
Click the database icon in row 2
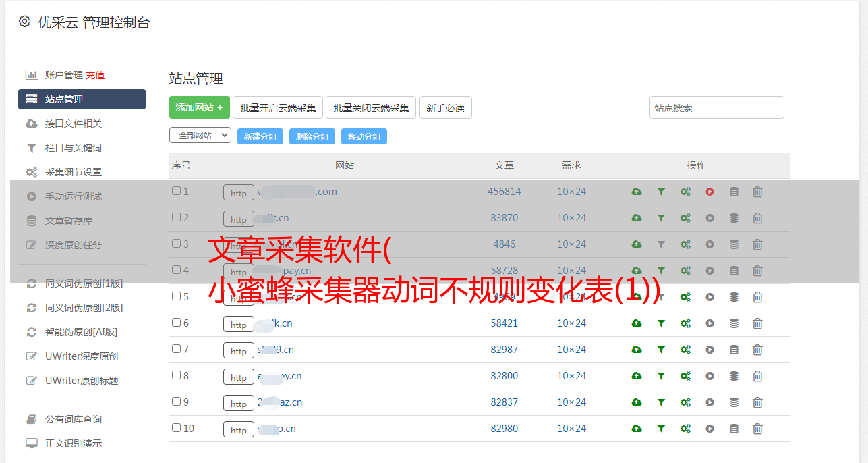pyautogui.click(x=734, y=218)
